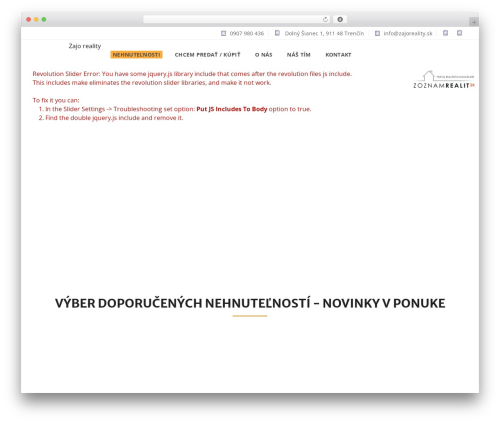Click the ZoznamRealit.sk logo

click(444, 80)
